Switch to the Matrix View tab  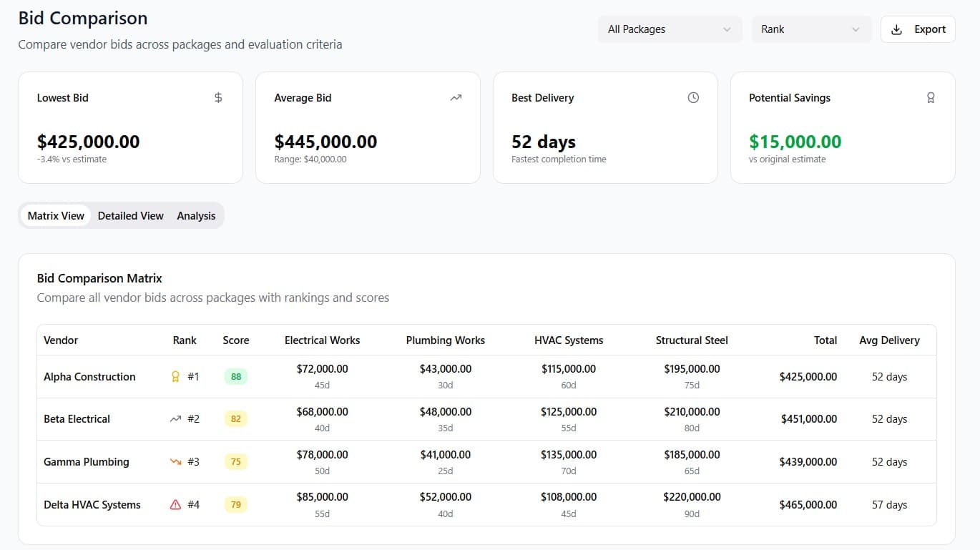point(56,216)
